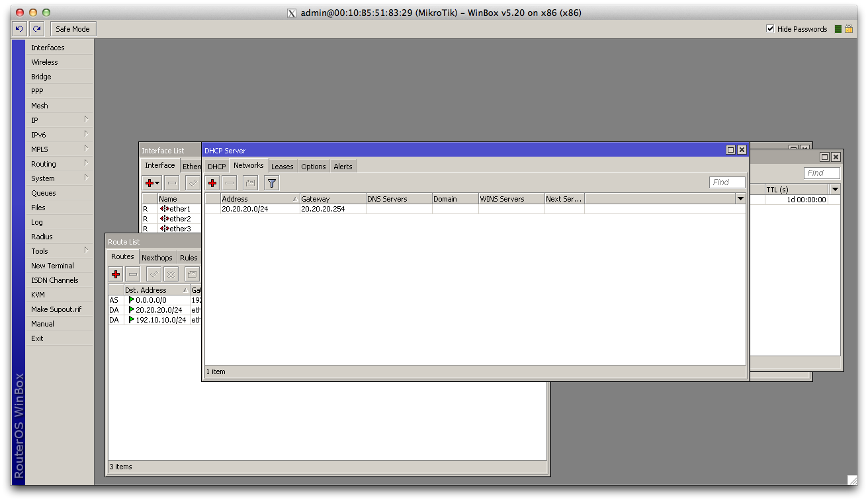Switch to the Leases tab
Screen dimensions: 868x501
(x=282, y=167)
